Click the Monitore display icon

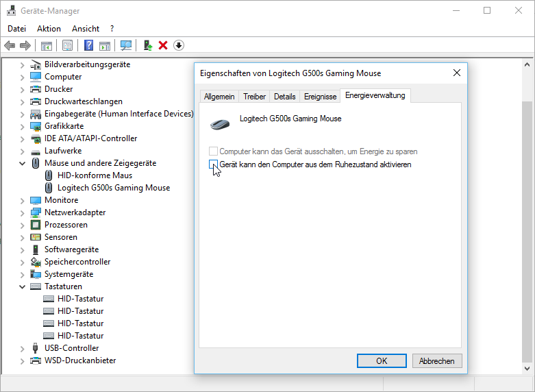click(x=36, y=200)
